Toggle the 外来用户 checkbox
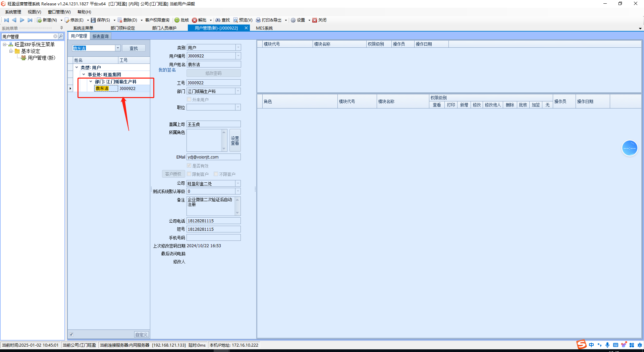This screenshot has width=644, height=352. coord(189,99)
